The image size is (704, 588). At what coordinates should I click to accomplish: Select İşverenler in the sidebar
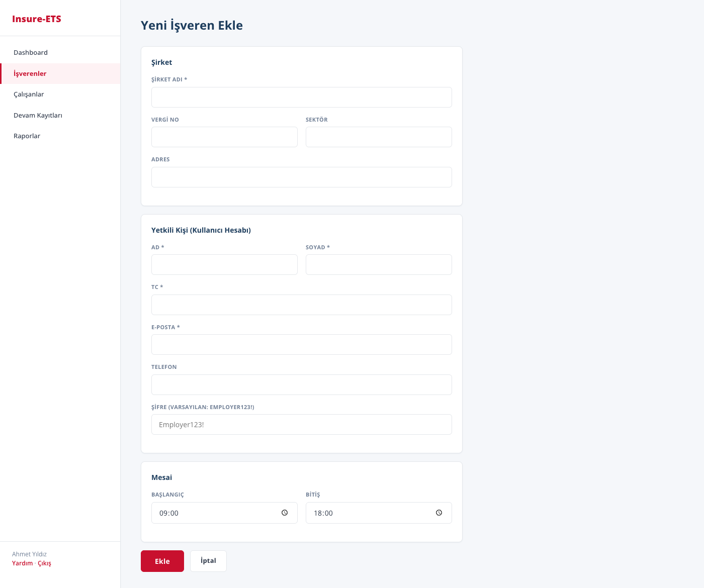[x=30, y=73]
